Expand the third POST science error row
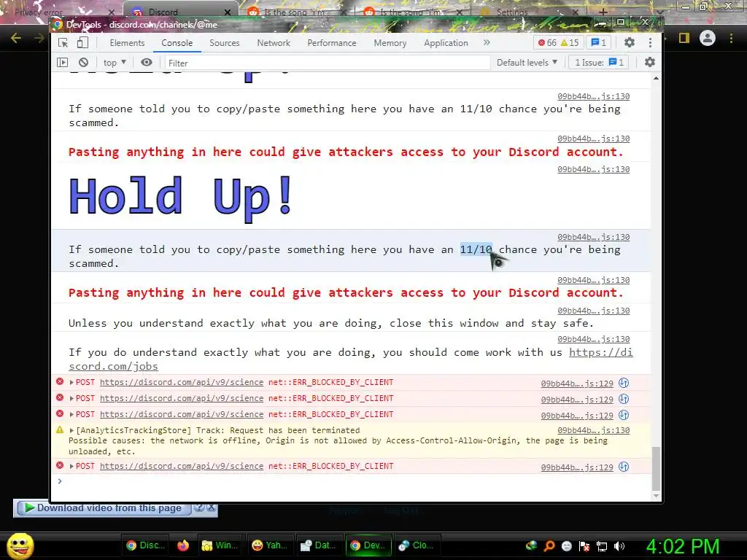 pyautogui.click(x=71, y=415)
